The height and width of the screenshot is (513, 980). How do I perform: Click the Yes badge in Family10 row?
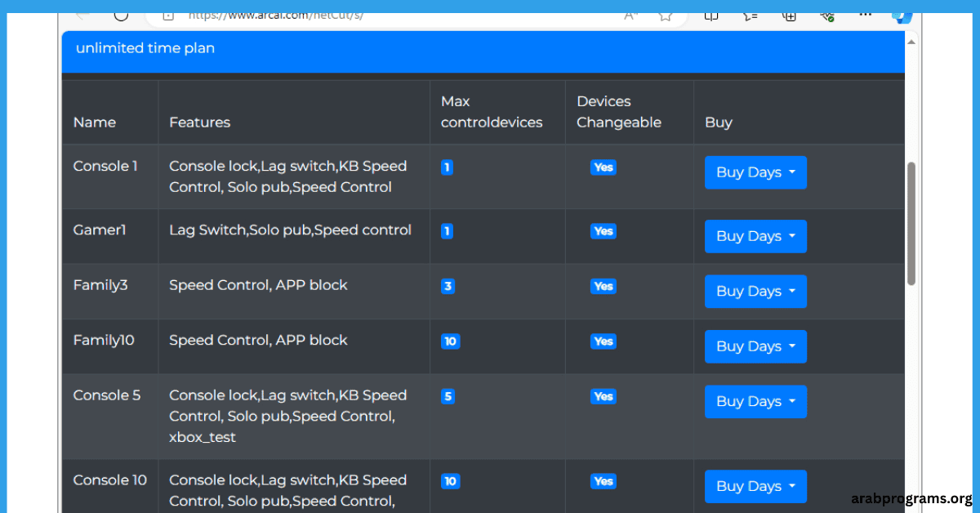(604, 341)
